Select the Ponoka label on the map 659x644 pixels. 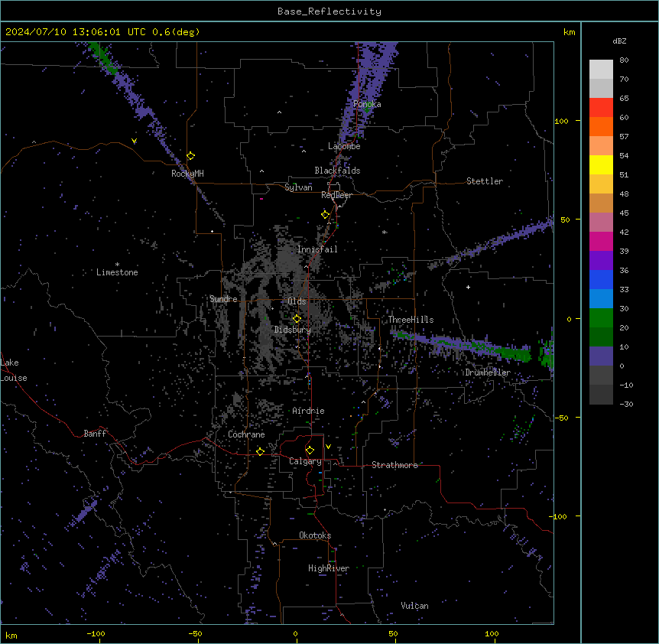(x=367, y=104)
